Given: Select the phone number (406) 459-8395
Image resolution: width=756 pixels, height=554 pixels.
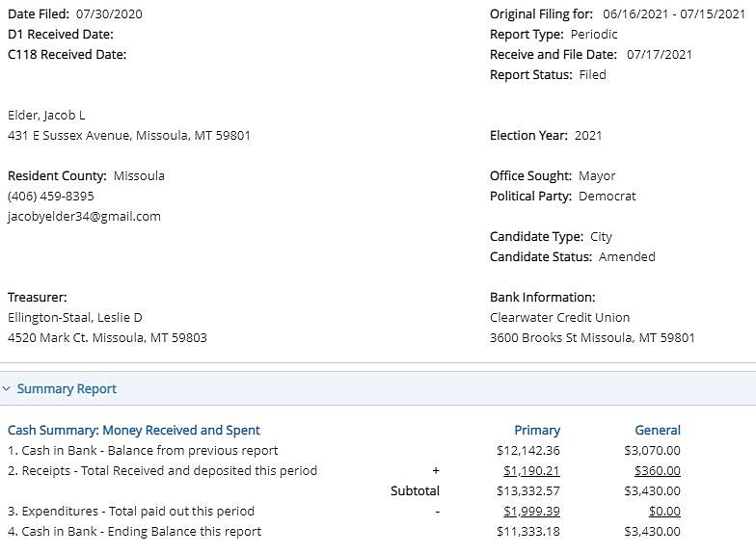Looking at the screenshot, I should [x=50, y=197].
